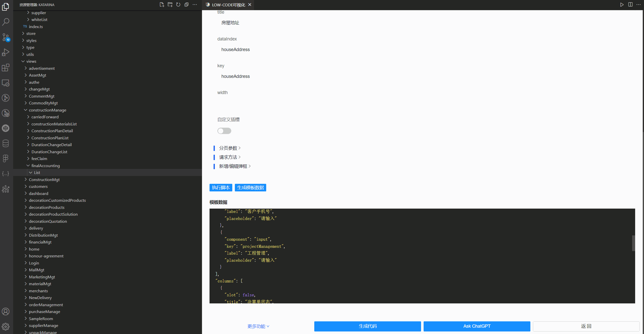Open the database icon in activity bar

pyautogui.click(x=6, y=143)
